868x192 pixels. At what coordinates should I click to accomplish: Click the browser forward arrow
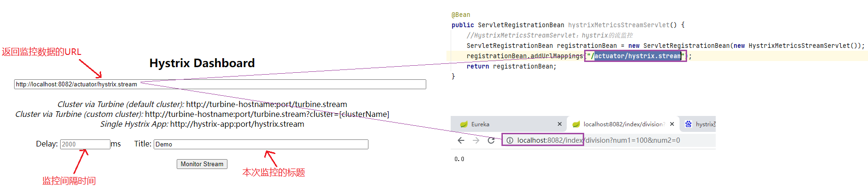(x=476, y=140)
